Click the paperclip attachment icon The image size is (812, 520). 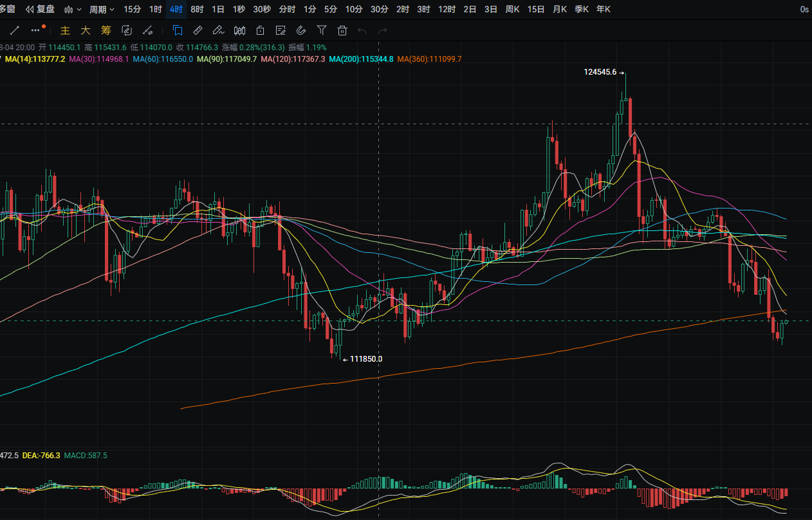[301, 30]
